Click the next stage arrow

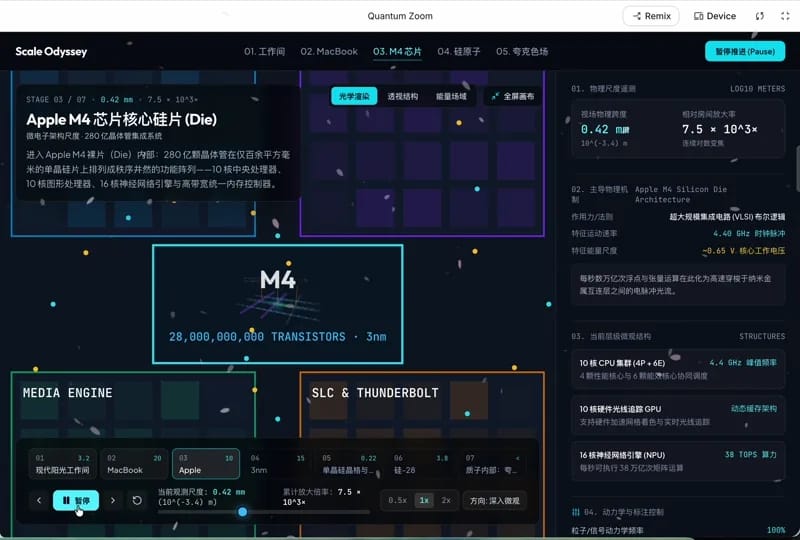point(113,501)
